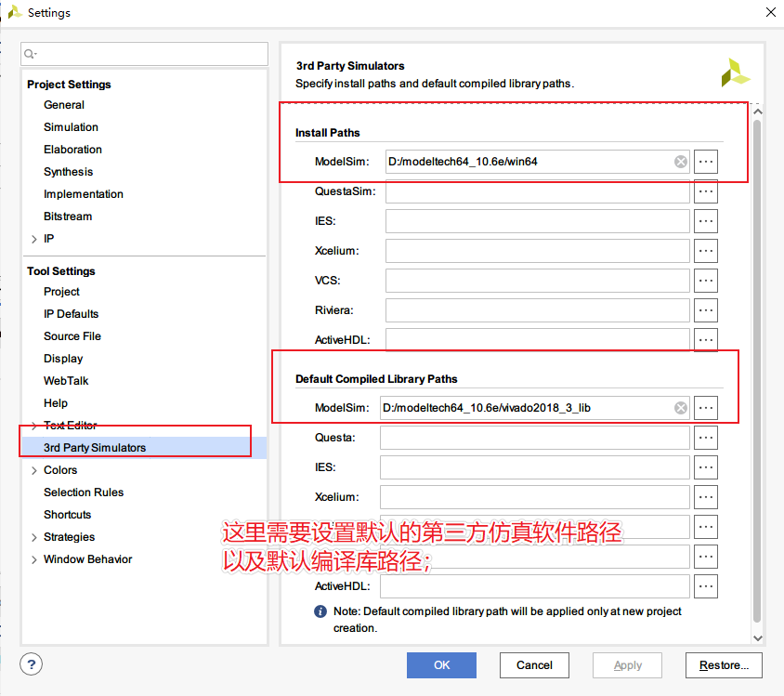This screenshot has width=784, height=696.
Task: Select Help tool settings
Action: pyautogui.click(x=56, y=403)
